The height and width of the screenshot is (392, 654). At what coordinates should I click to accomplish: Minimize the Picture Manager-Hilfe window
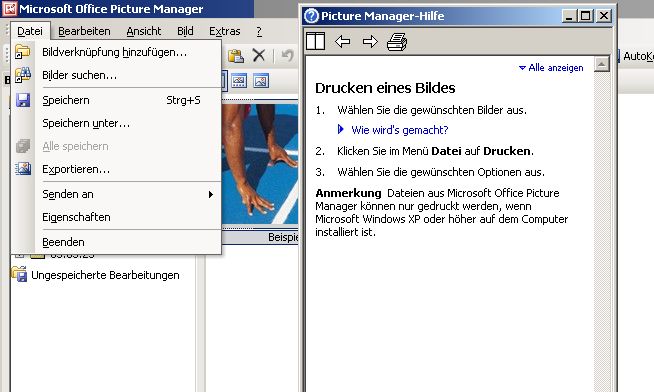[569, 16]
